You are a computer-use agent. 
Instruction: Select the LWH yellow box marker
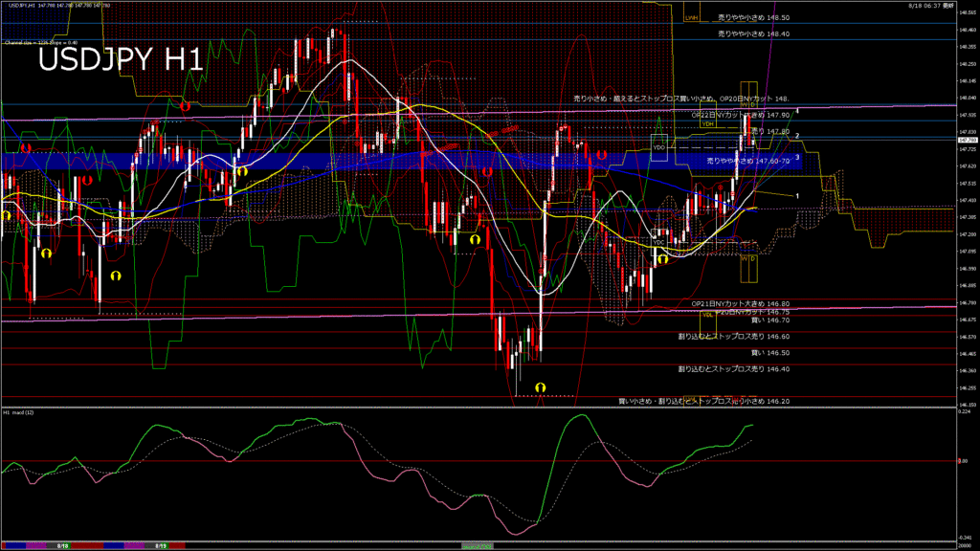691,17
